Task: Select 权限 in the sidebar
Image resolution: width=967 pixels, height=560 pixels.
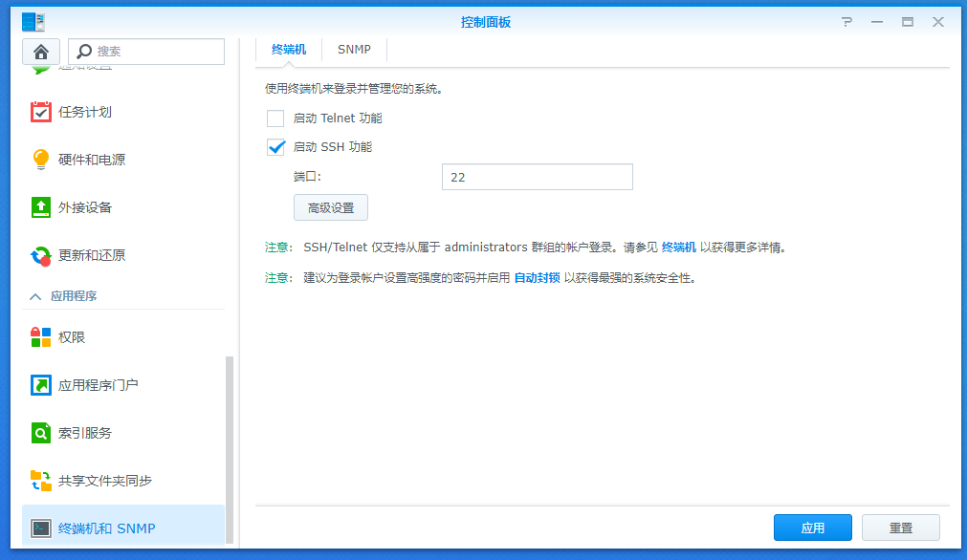Action: [72, 337]
